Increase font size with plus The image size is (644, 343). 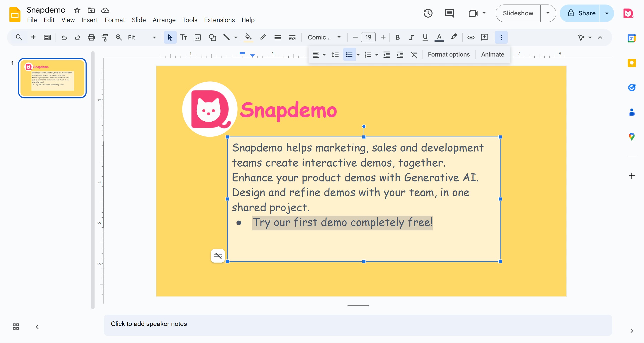click(383, 37)
